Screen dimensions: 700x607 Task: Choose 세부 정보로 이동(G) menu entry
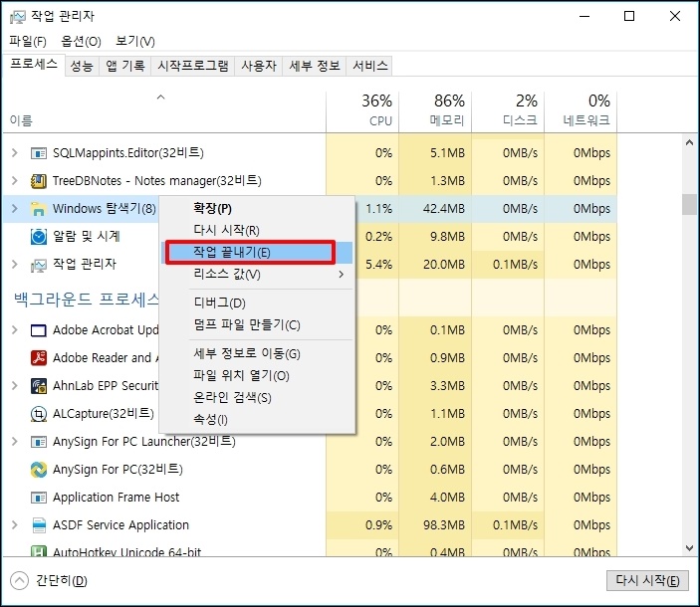click(257, 353)
